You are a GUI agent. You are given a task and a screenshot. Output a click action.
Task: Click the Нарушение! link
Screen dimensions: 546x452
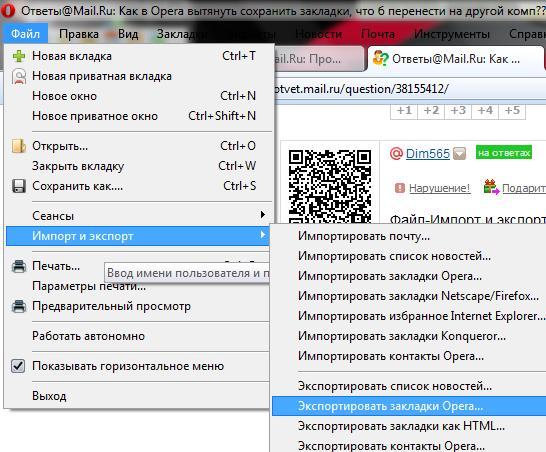coord(439,188)
